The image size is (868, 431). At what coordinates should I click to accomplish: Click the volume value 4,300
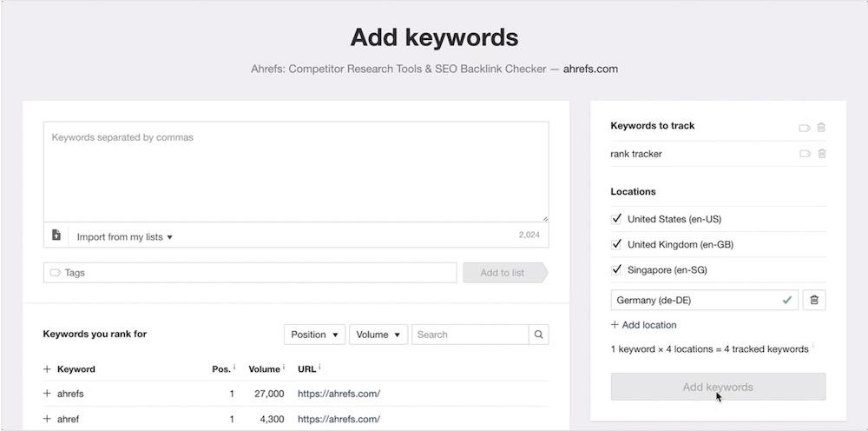[x=270, y=419]
